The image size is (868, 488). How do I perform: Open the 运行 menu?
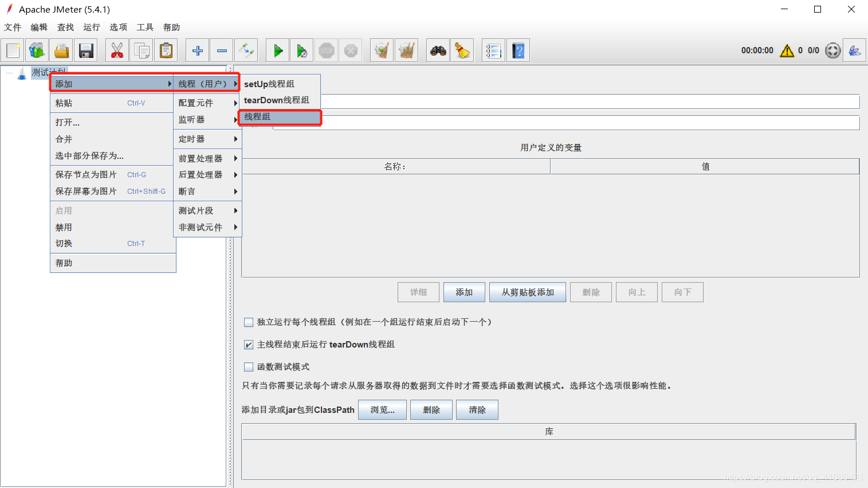[92, 28]
